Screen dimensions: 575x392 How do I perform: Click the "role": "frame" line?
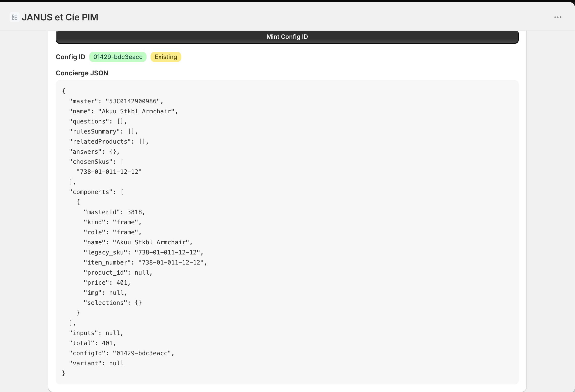point(112,232)
